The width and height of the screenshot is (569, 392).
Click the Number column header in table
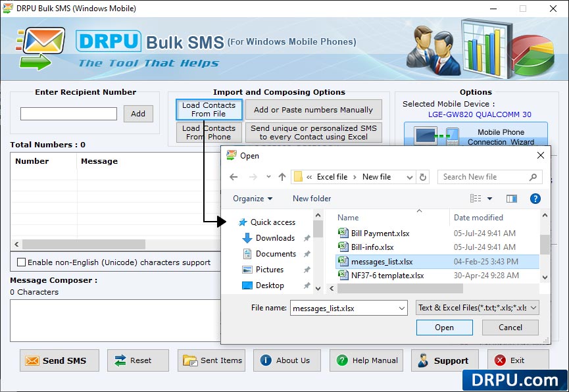point(32,161)
